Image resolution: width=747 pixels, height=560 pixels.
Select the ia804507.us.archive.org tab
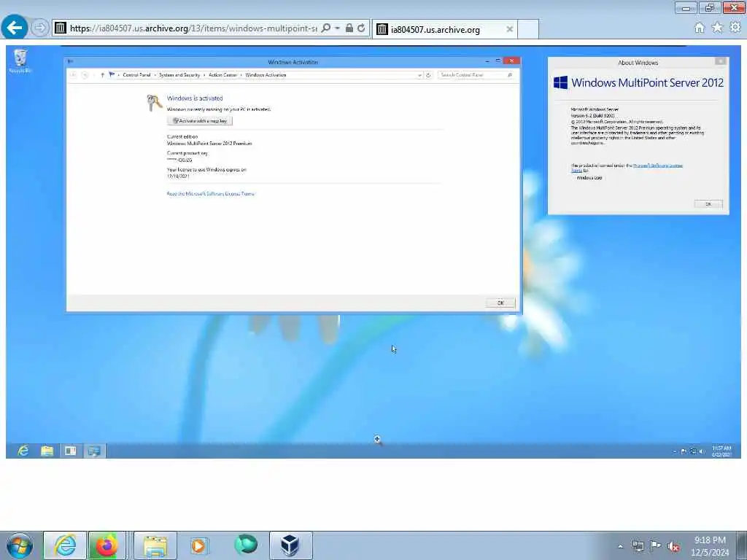(x=444, y=29)
